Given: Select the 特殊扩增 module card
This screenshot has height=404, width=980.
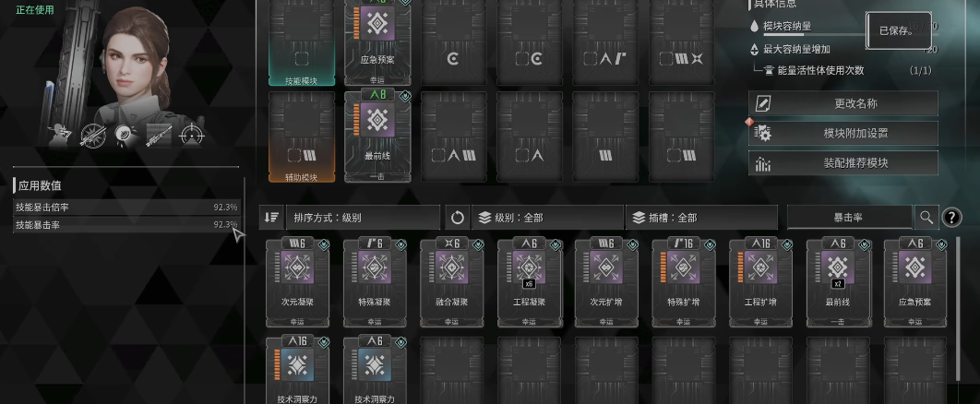Looking at the screenshot, I should [x=684, y=282].
